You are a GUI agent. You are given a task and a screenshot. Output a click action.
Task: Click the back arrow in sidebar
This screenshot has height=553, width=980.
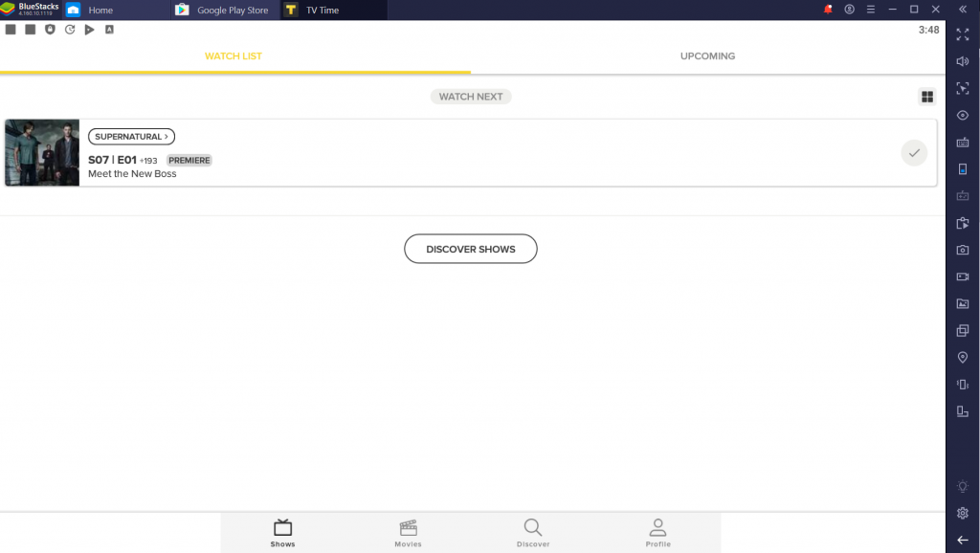(963, 540)
